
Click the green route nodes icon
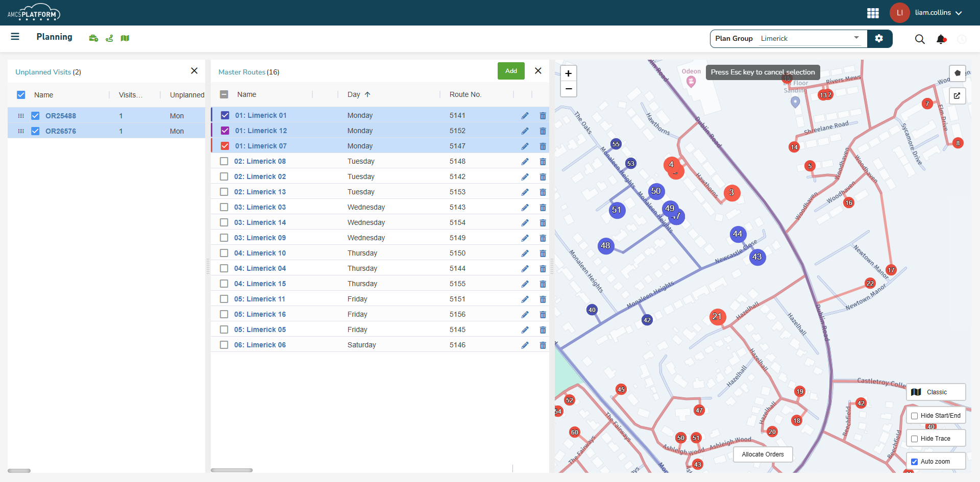pyautogui.click(x=109, y=38)
